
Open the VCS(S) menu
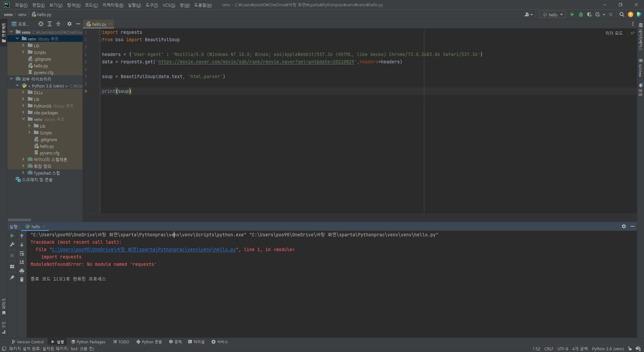tap(169, 5)
